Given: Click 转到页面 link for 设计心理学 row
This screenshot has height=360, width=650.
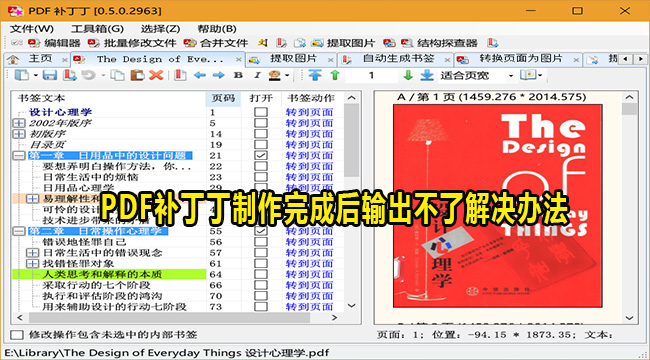Looking at the screenshot, I should [x=309, y=112].
